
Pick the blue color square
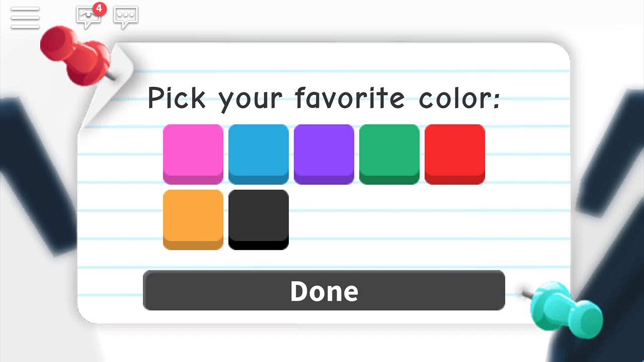[259, 154]
